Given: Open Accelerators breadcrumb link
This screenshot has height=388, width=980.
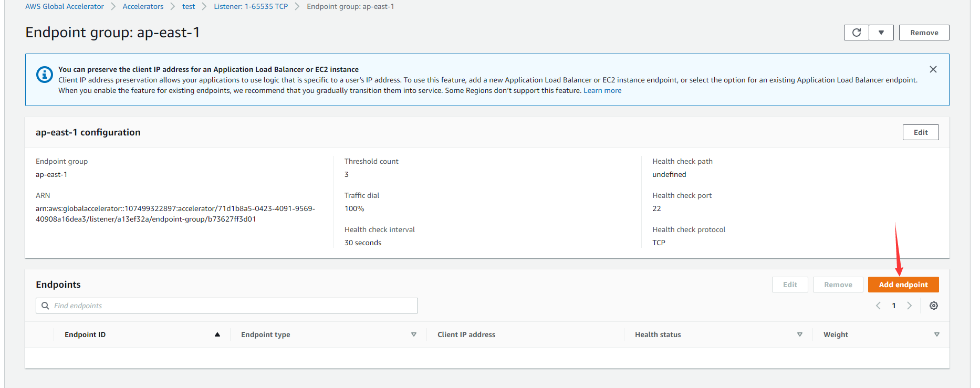Looking at the screenshot, I should tap(143, 6).
